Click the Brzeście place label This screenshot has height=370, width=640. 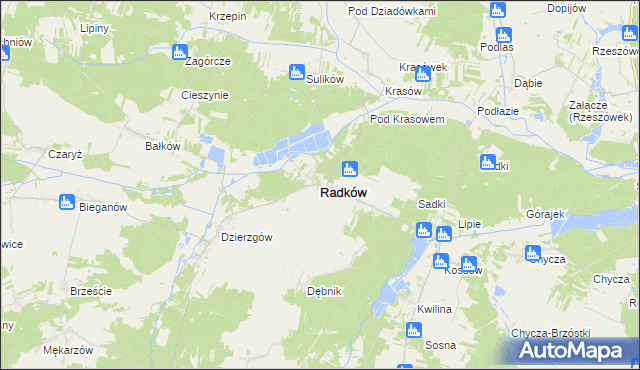pos(91,291)
